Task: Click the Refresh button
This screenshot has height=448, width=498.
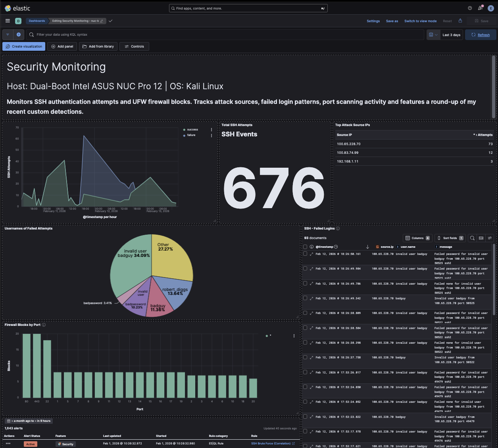Action: coord(480,34)
